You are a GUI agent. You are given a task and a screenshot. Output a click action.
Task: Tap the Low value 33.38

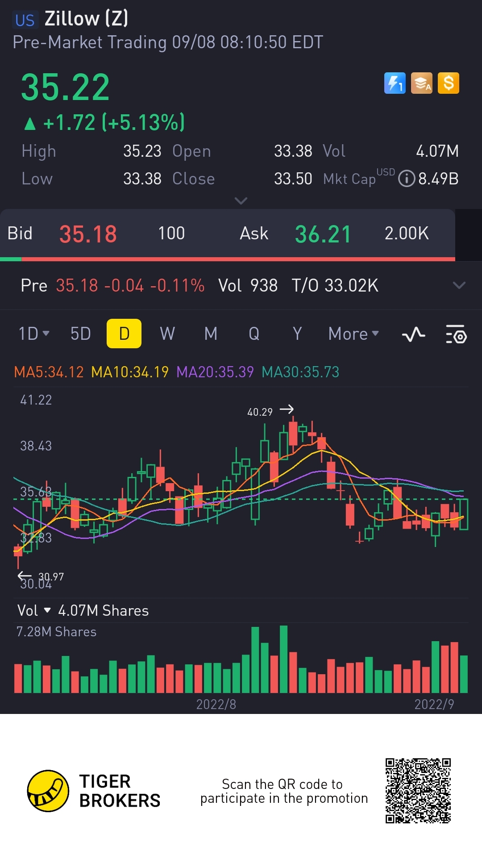point(142,179)
